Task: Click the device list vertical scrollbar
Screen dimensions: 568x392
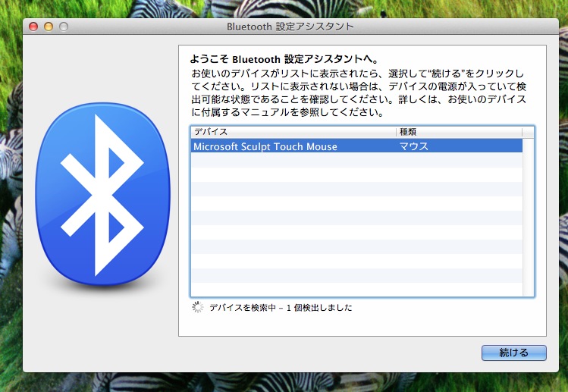Action: point(528,218)
